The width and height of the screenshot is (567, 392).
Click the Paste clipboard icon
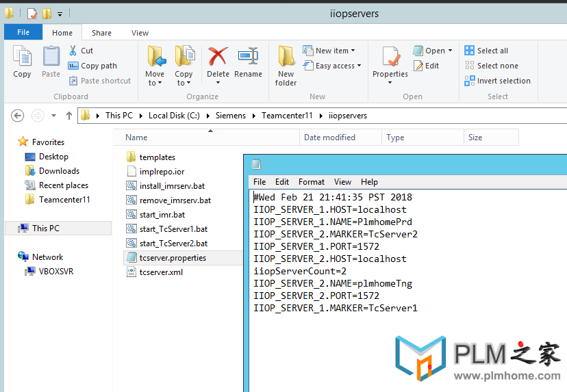coord(51,56)
